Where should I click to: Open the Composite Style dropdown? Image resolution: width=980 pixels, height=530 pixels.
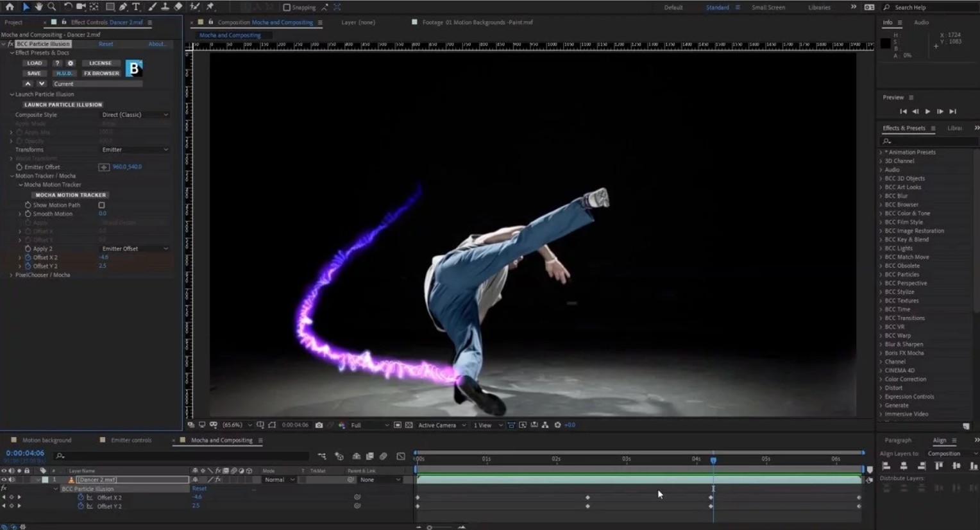click(x=135, y=115)
